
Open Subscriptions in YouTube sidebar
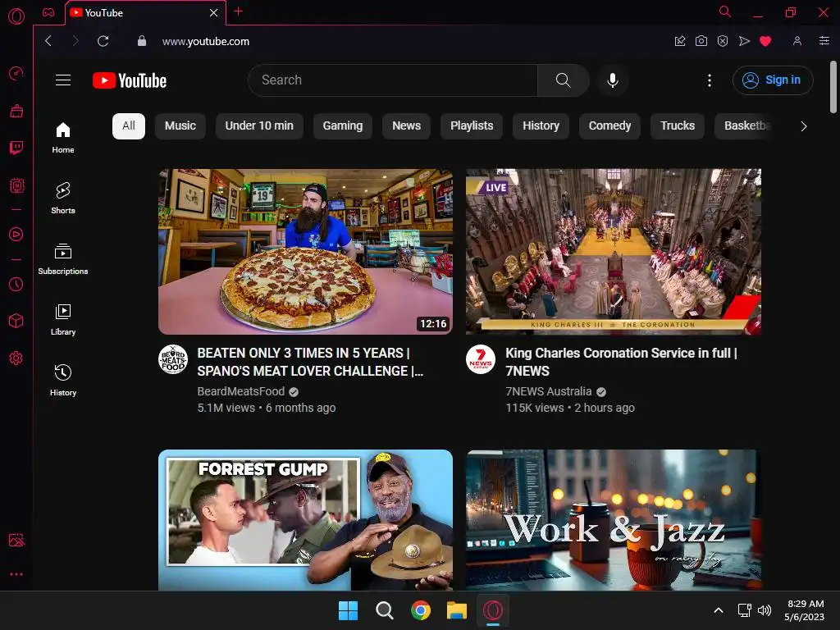pyautogui.click(x=63, y=258)
